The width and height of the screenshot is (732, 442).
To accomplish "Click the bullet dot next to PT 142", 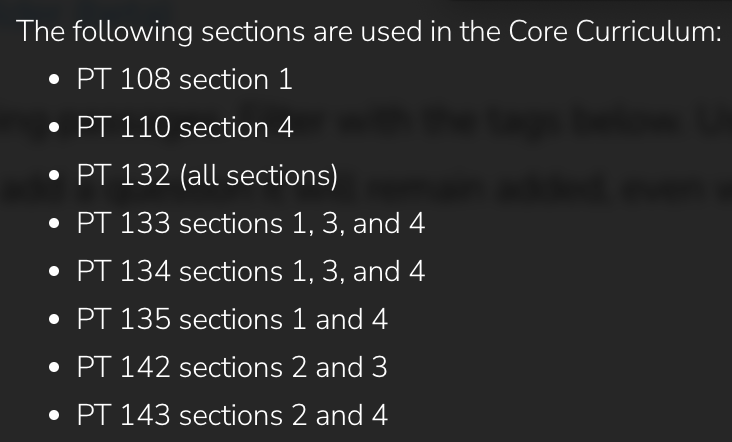I will coord(54,369).
